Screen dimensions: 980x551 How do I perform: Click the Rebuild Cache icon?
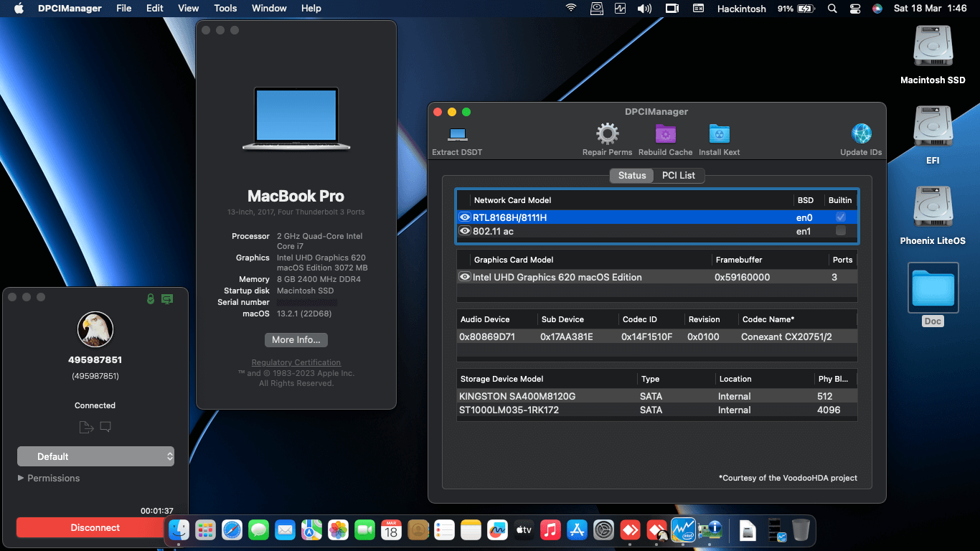[666, 134]
